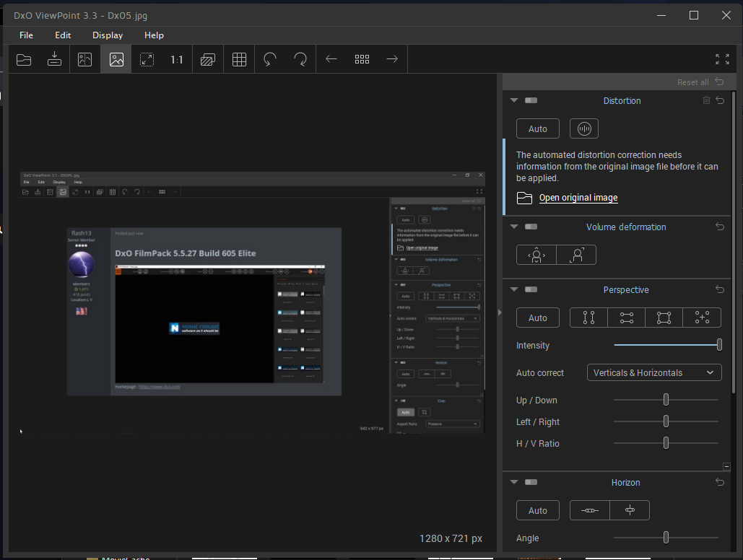743x560 pixels.
Task: Click Auto in the Distortion panel
Action: (538, 129)
